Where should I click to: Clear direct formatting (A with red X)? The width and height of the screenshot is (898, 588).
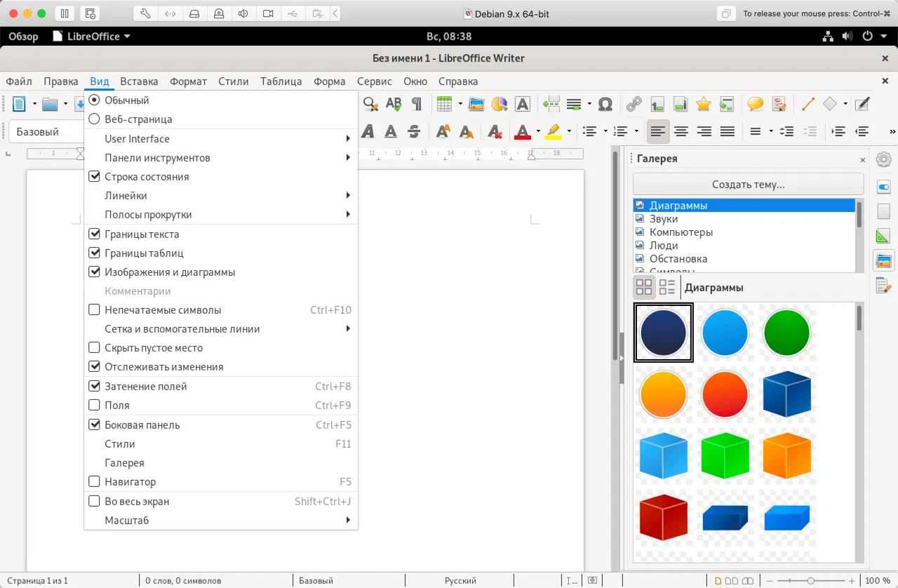495,131
